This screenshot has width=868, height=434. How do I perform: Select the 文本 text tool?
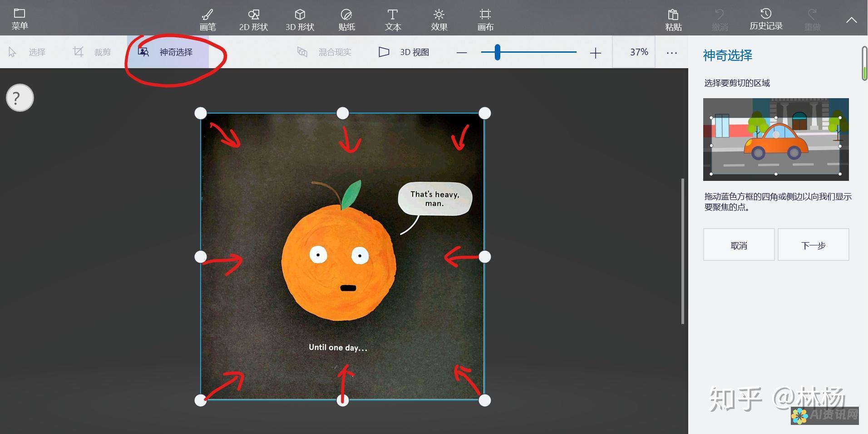pyautogui.click(x=393, y=20)
